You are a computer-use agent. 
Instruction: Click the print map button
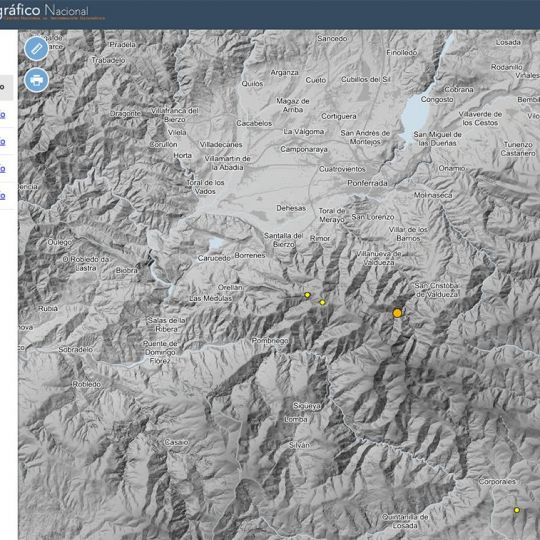(x=36, y=80)
